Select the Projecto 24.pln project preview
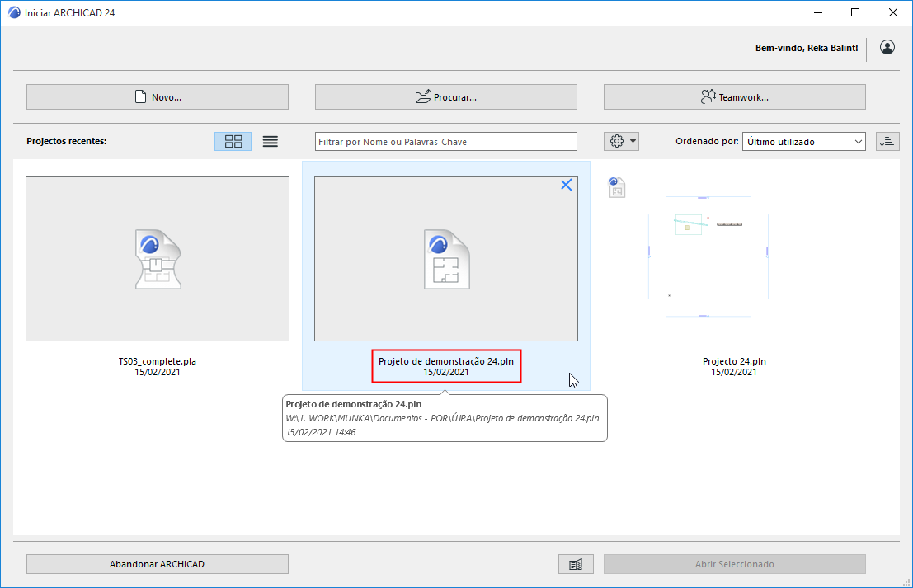This screenshot has width=913, height=588. click(x=708, y=256)
